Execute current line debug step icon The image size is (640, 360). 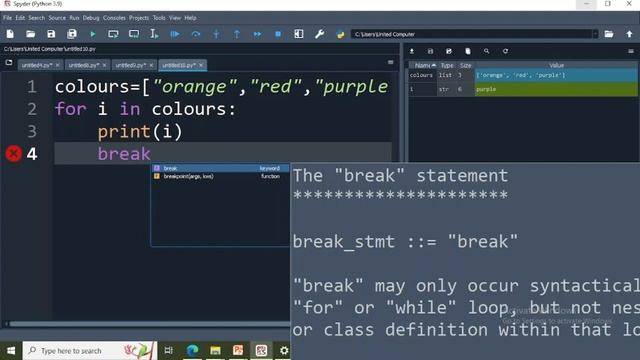point(196,34)
